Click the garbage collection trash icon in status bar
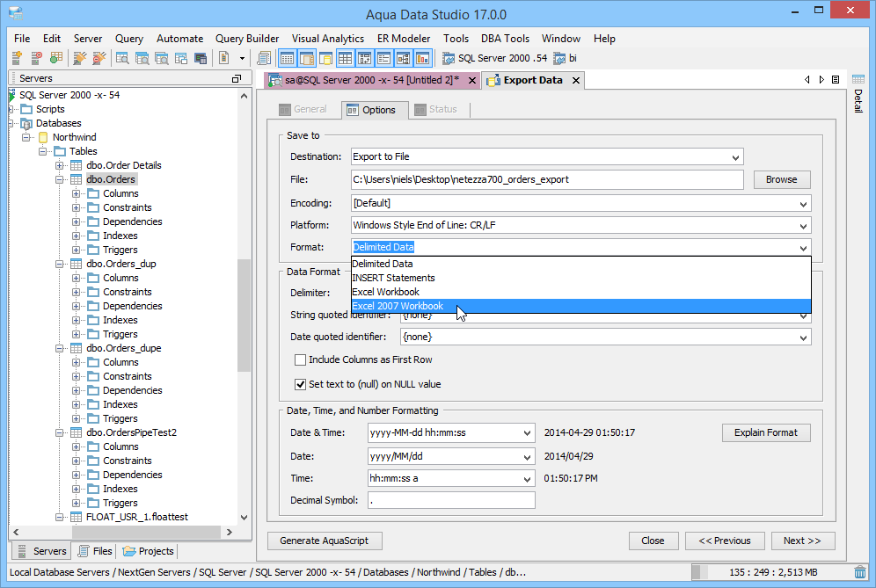This screenshot has height=588, width=876. pyautogui.click(x=860, y=571)
